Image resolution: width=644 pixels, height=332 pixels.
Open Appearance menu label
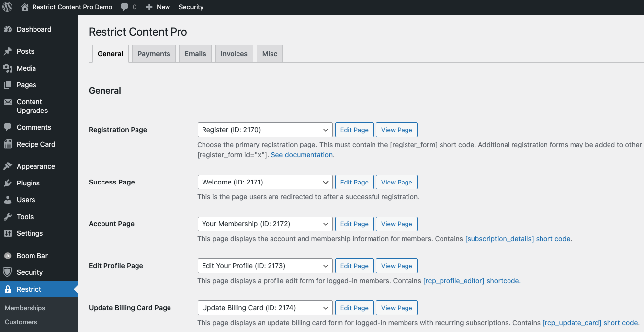click(x=36, y=166)
